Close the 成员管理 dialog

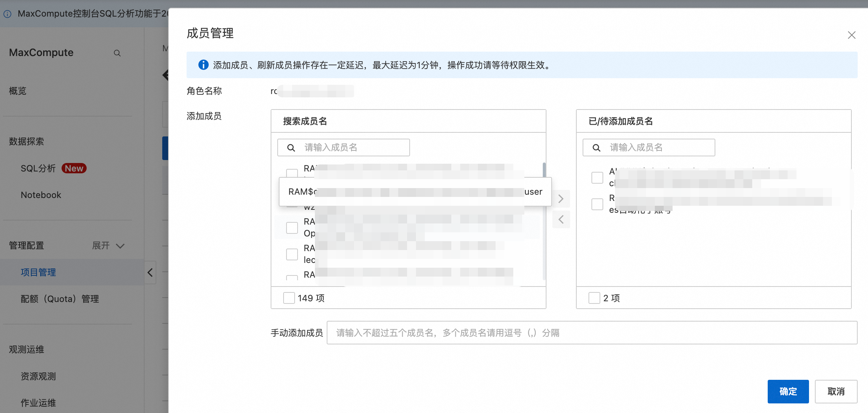coord(851,35)
